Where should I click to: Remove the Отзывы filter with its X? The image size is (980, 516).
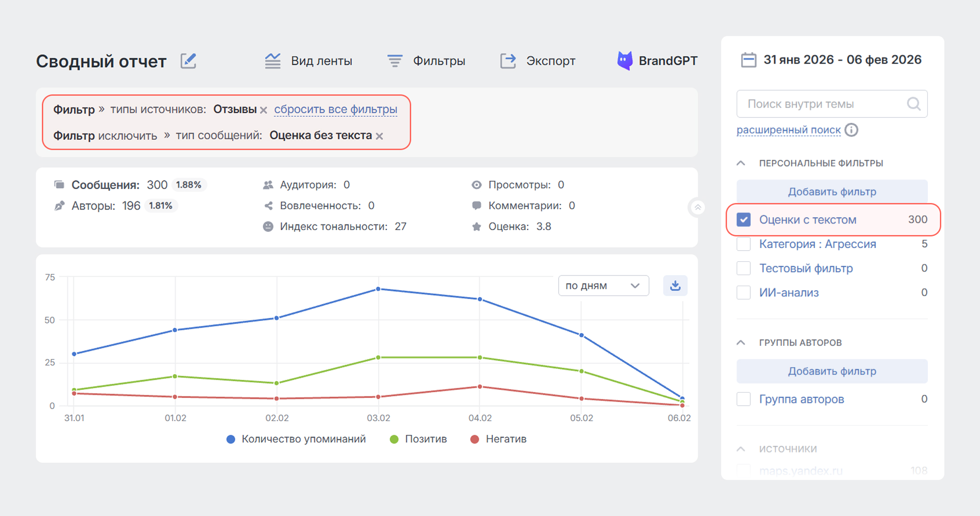264,110
